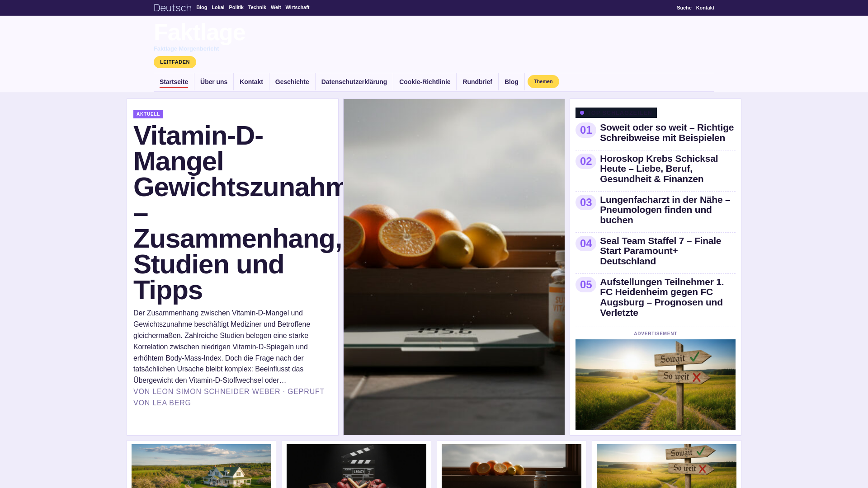The height and width of the screenshot is (488, 868).
Task: Open the Welt category
Action: 276,7
